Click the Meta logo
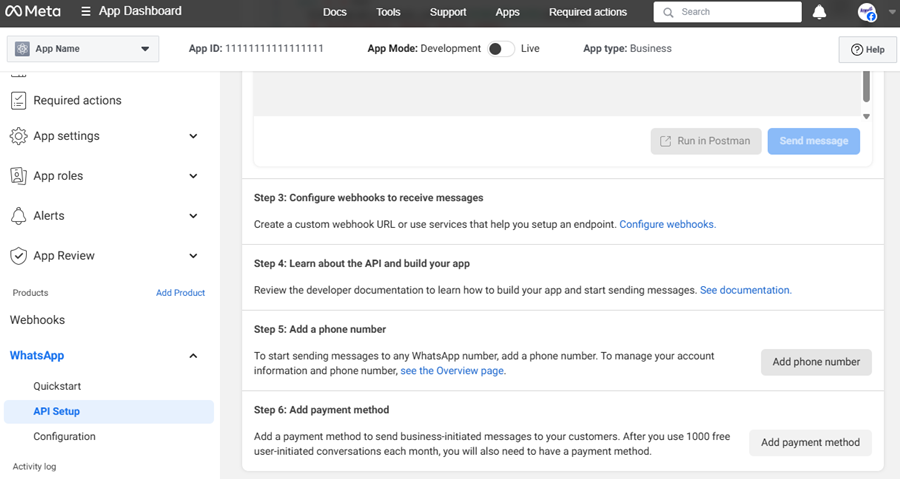The image size is (900, 479). 33,11
